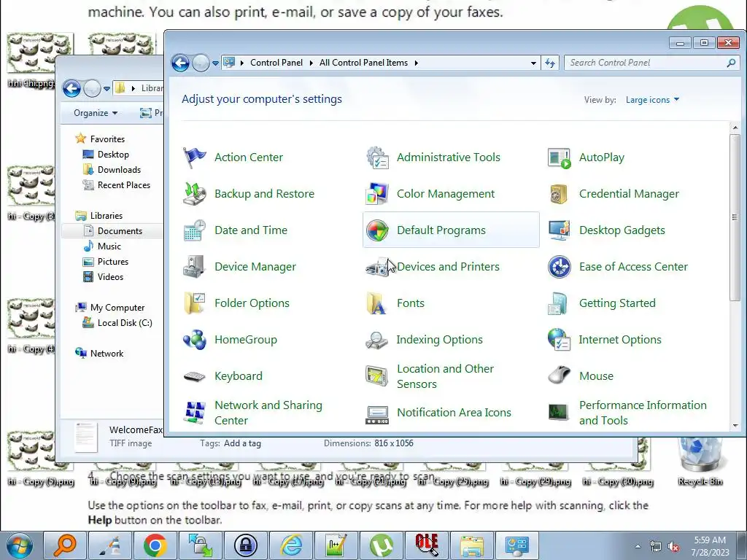Image resolution: width=747 pixels, height=560 pixels.
Task: Open Credential Manager safe icon
Action: coord(559,194)
